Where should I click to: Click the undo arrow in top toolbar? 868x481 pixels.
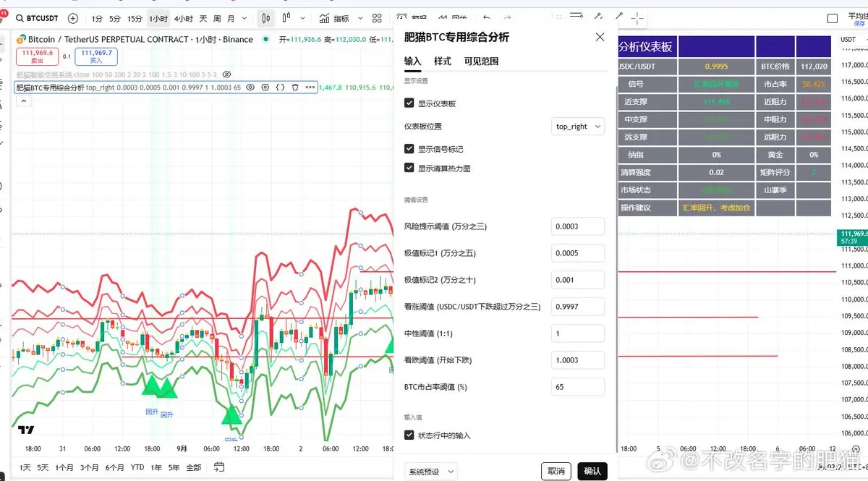[487, 17]
